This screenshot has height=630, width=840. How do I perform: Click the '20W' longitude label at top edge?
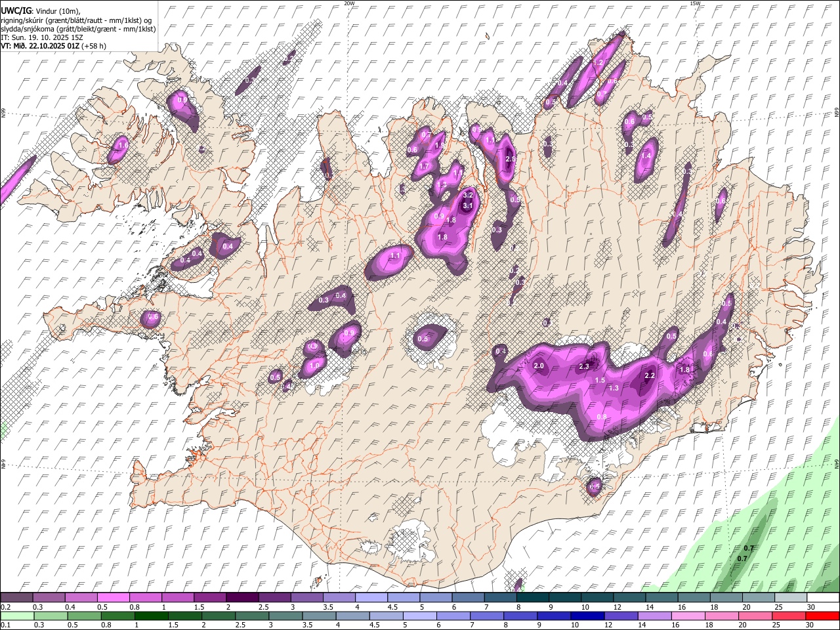[349, 3]
